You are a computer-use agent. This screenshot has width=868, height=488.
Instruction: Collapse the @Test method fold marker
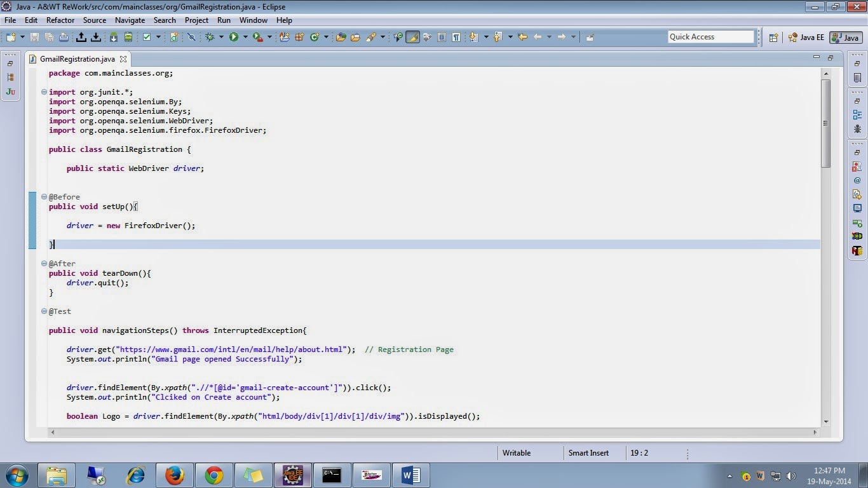pyautogui.click(x=44, y=311)
